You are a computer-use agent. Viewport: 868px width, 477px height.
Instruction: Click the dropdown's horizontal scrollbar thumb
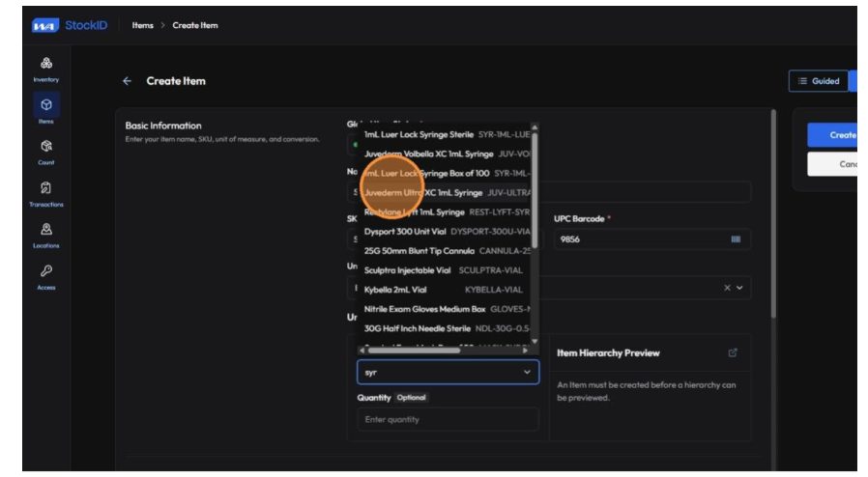(414, 351)
